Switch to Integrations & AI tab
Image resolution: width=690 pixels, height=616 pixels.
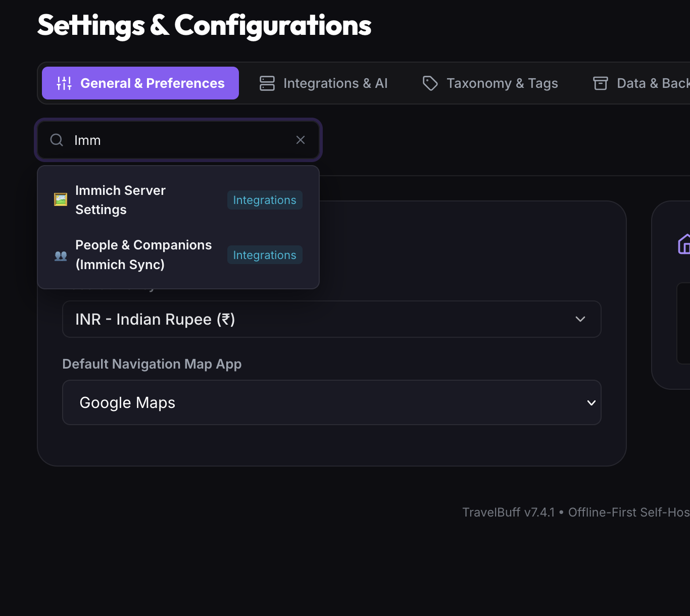click(x=323, y=83)
